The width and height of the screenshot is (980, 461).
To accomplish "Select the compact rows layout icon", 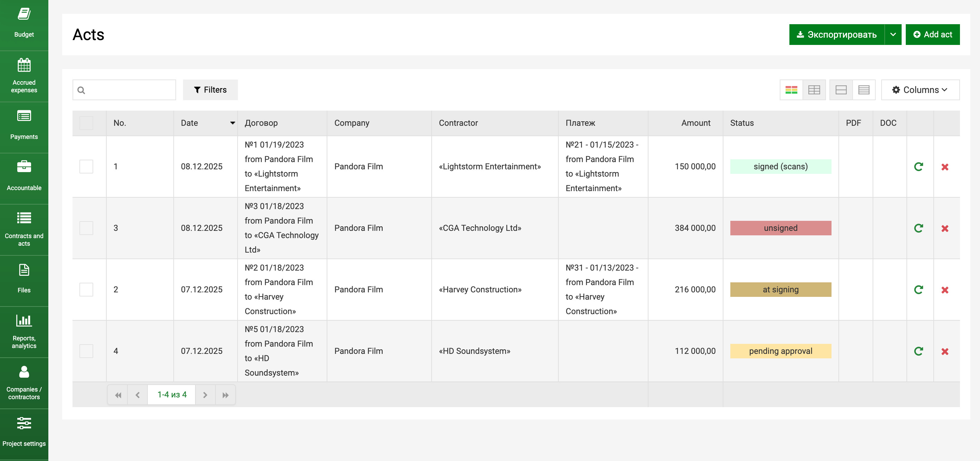I will click(864, 90).
